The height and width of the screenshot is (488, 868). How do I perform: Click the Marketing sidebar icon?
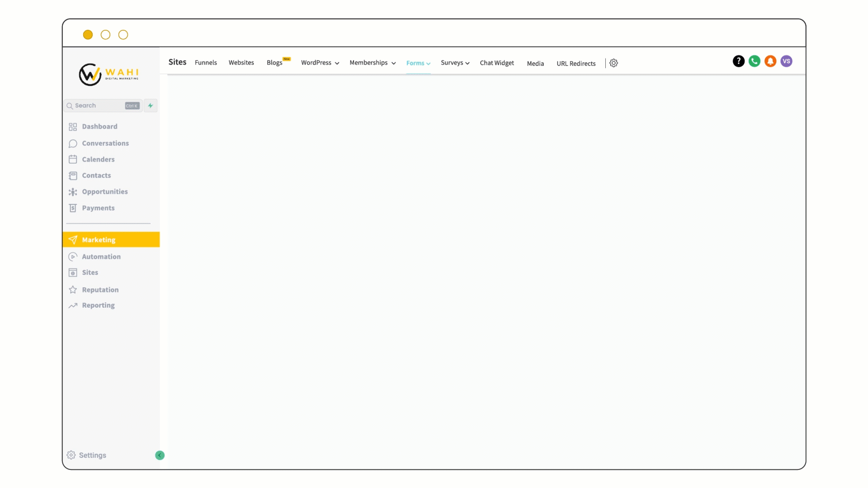coord(73,239)
